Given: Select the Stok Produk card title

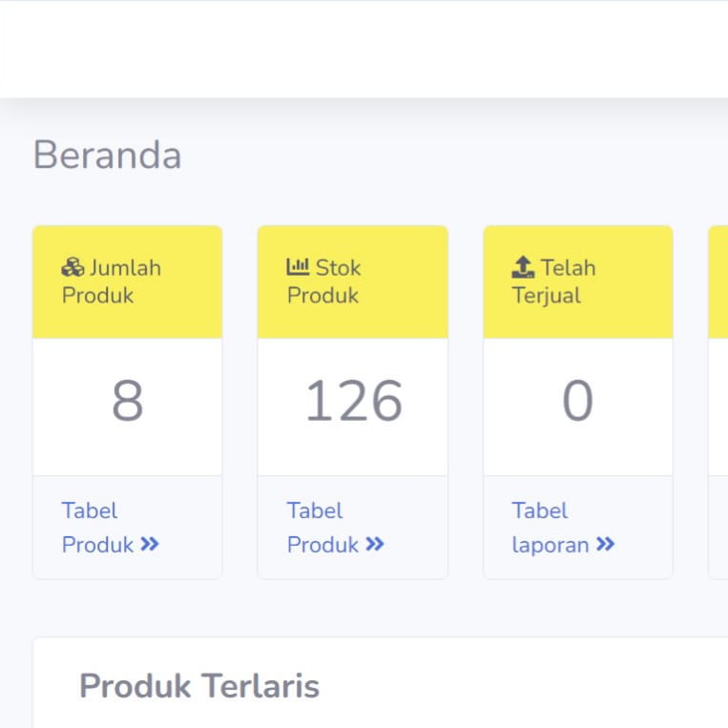Looking at the screenshot, I should click(x=324, y=281).
